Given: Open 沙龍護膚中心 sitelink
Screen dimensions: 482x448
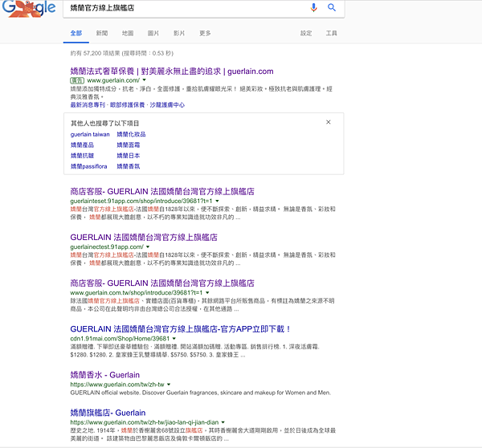Looking at the screenshot, I should [x=167, y=105].
